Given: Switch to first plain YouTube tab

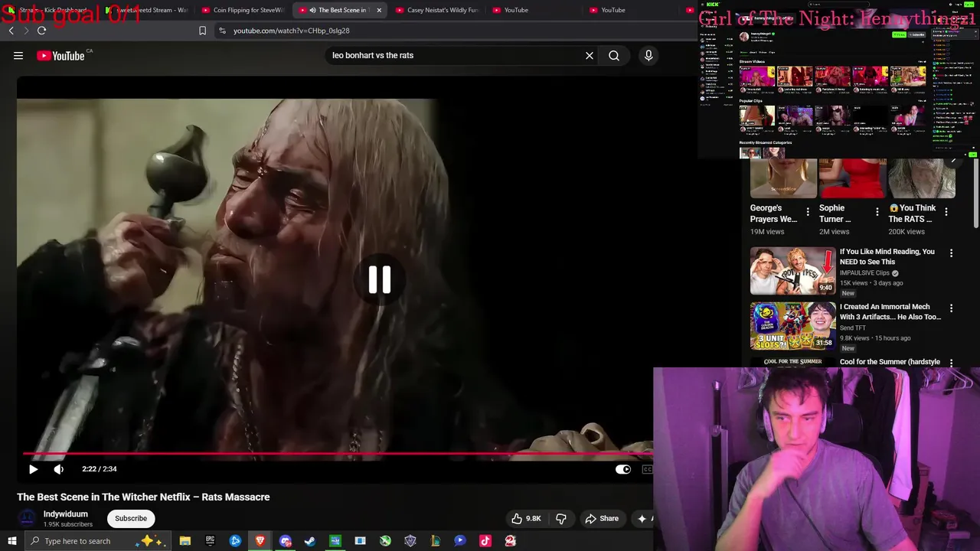Looking at the screenshot, I should coord(534,10).
